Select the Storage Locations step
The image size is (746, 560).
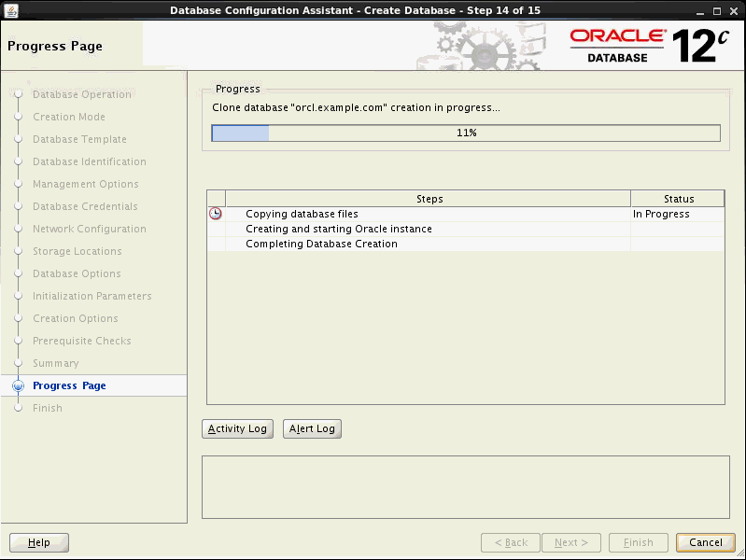77,251
